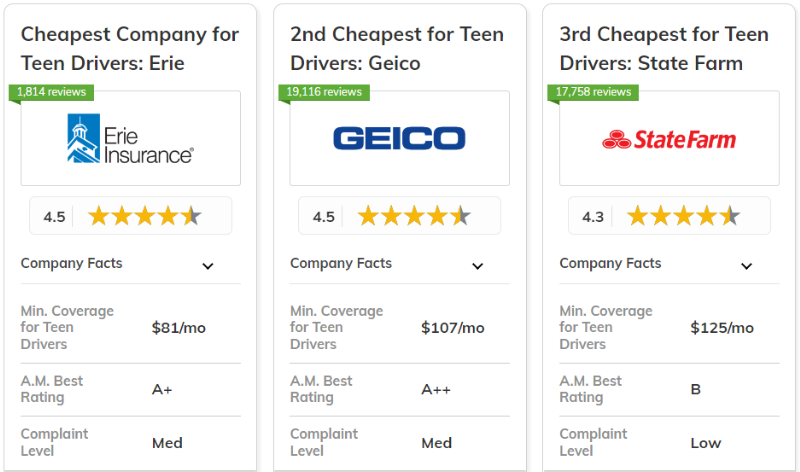The height and width of the screenshot is (472, 800).
Task: Expand Geico's Company Facts chevron
Action: pos(477,266)
